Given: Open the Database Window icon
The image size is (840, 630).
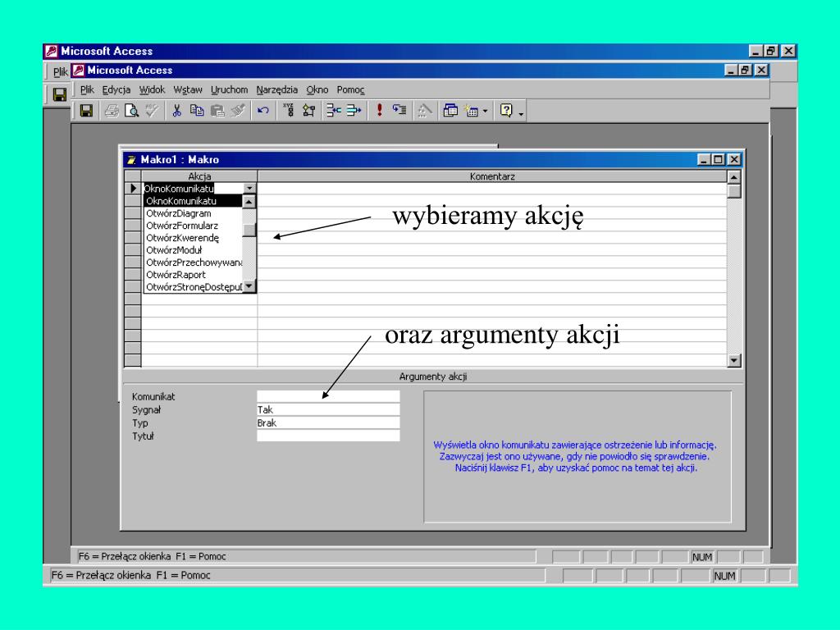Looking at the screenshot, I should click(x=450, y=111).
